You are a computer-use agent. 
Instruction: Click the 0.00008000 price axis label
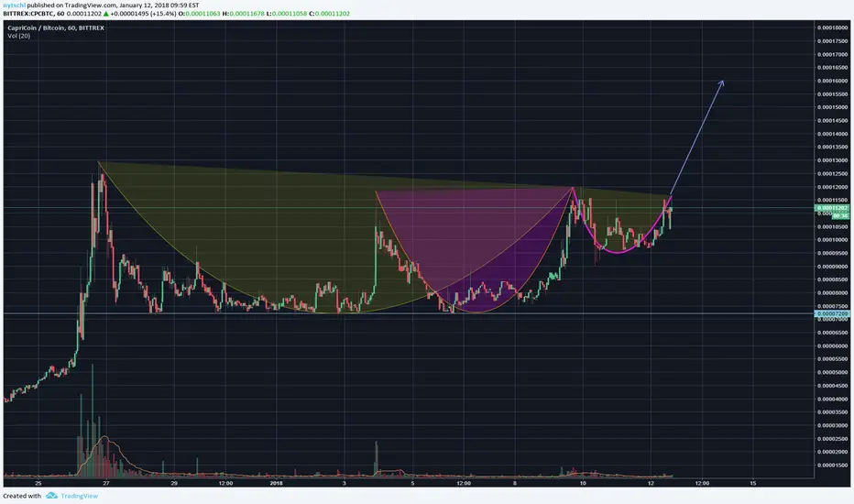(833, 292)
